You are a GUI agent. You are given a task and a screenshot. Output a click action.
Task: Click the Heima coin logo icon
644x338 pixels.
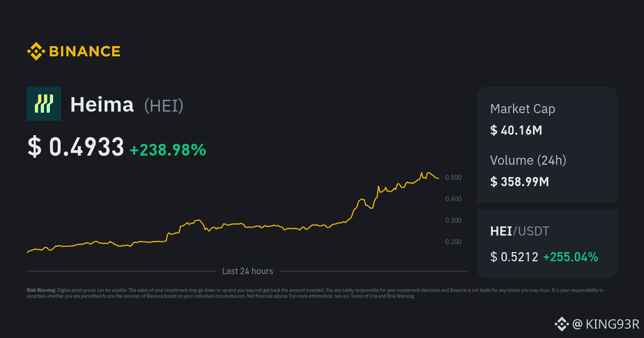tap(44, 104)
